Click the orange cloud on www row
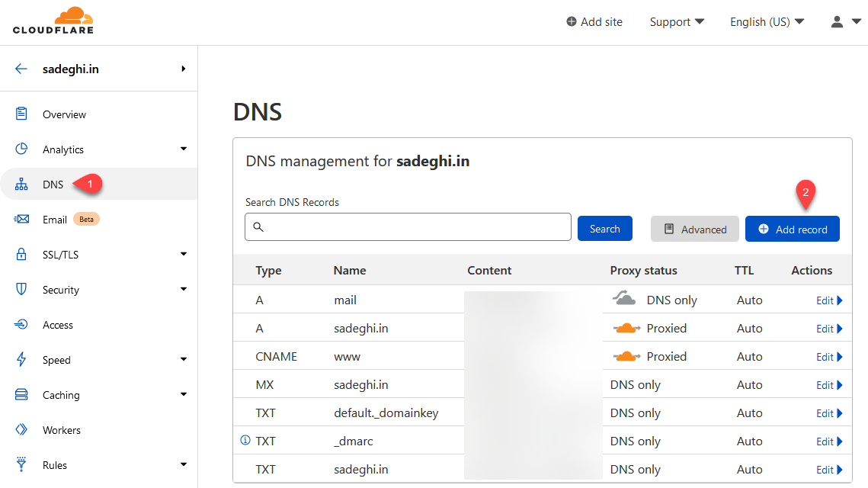 626,356
